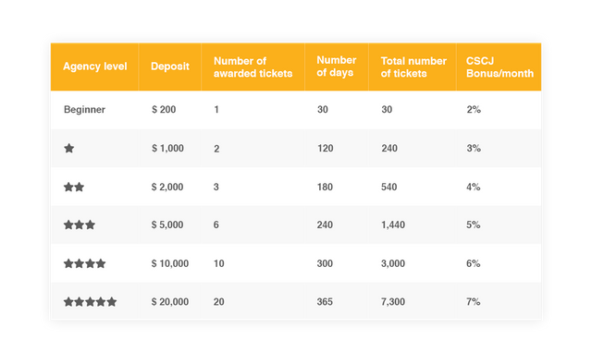Select the 365 days cell
Viewport: 592px width, 364px height.
tap(325, 302)
